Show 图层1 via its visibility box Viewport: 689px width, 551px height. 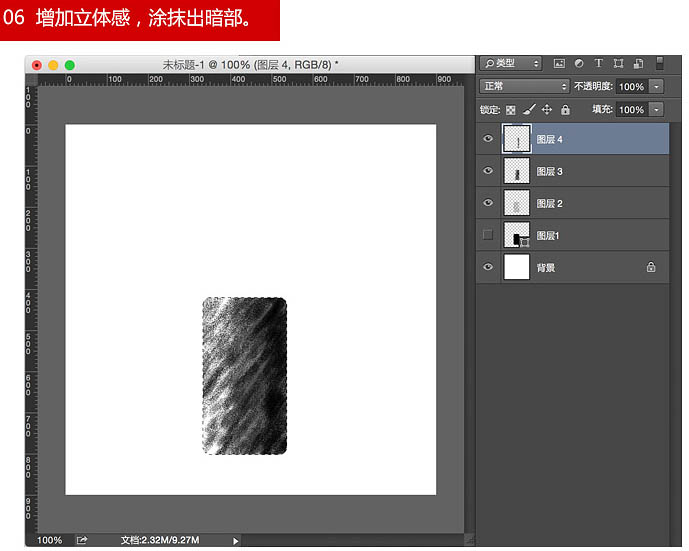pyautogui.click(x=488, y=235)
